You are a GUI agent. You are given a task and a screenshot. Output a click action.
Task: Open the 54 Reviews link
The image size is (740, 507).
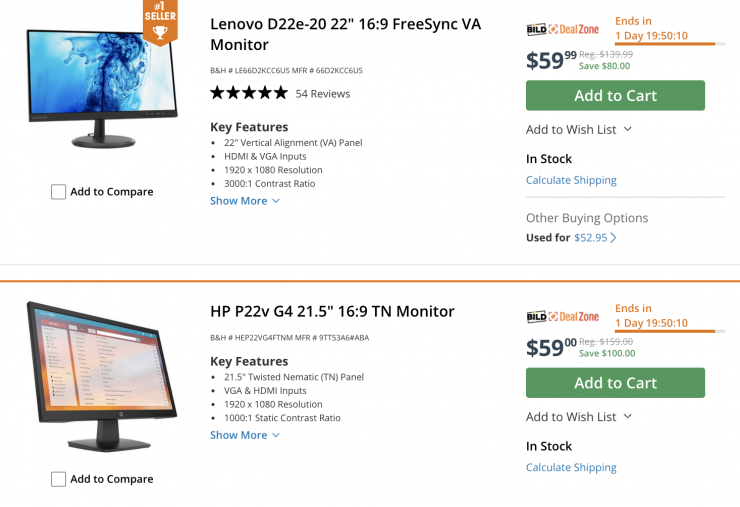323,94
